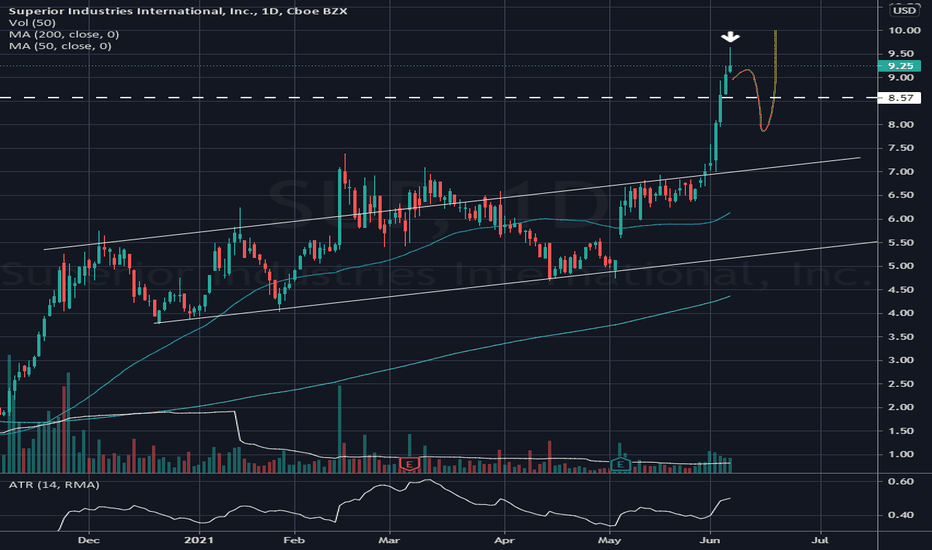
Task: Click the 9.25 current price label
Action: (x=900, y=66)
